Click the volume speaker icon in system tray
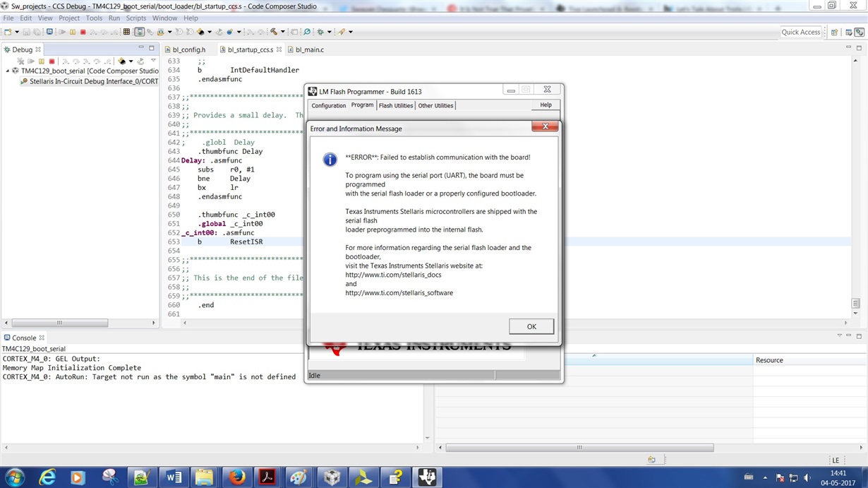 click(x=806, y=477)
